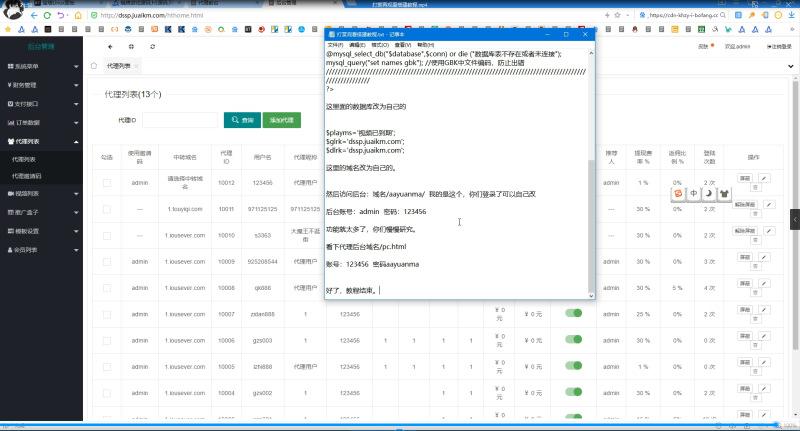Viewport: 800px width, 431px height.
Task: Click the lightning speed-mode icon in address bar
Action: tap(607, 15)
